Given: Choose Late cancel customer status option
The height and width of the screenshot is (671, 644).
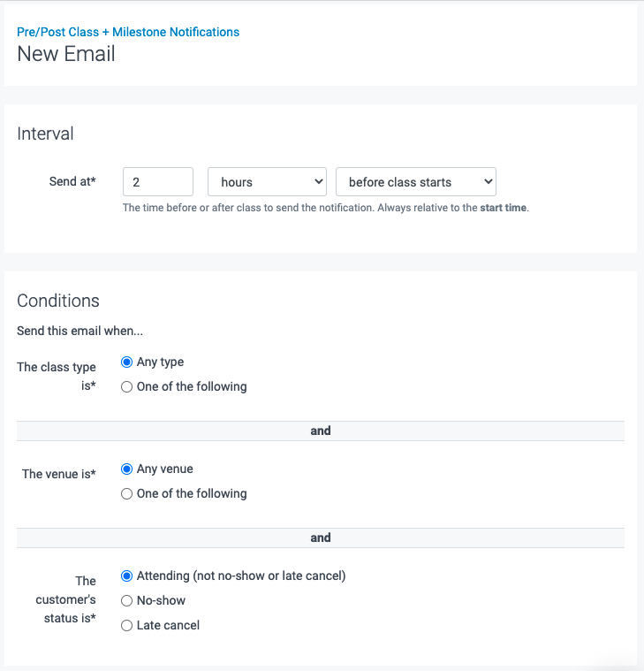Looking at the screenshot, I should click(x=126, y=626).
